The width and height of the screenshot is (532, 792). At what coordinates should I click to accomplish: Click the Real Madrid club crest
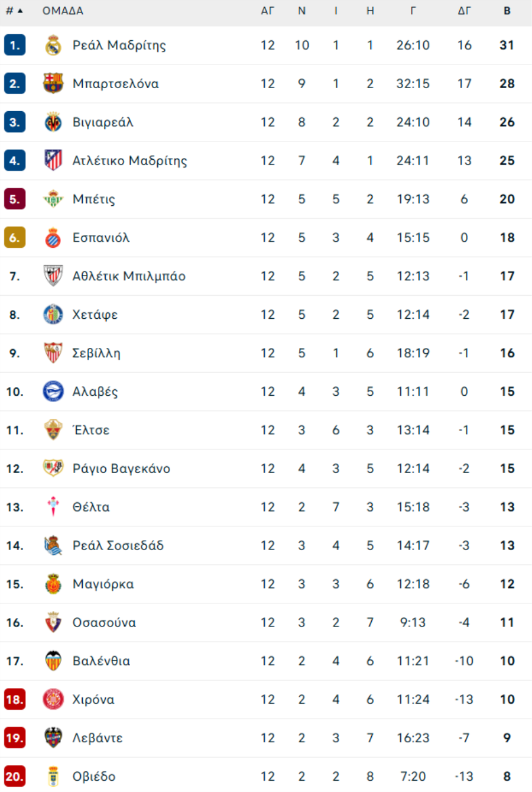[x=53, y=46]
